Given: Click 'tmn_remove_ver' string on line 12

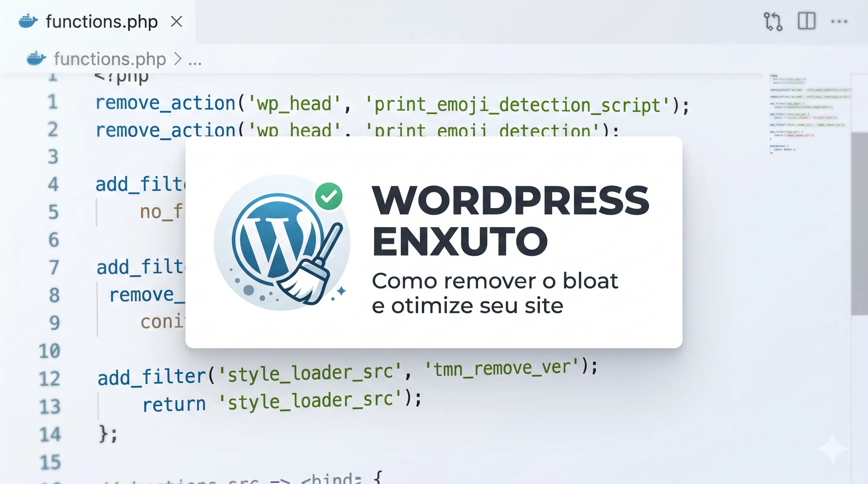Looking at the screenshot, I should click(x=502, y=368).
